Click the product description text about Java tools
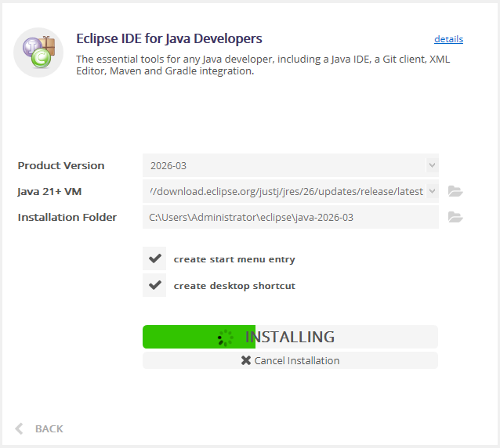The width and height of the screenshot is (500, 448). [x=263, y=65]
